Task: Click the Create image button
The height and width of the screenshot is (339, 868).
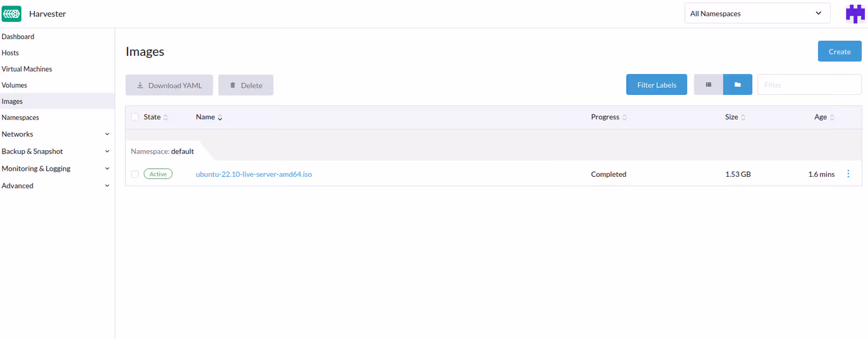Action: pyautogui.click(x=839, y=52)
